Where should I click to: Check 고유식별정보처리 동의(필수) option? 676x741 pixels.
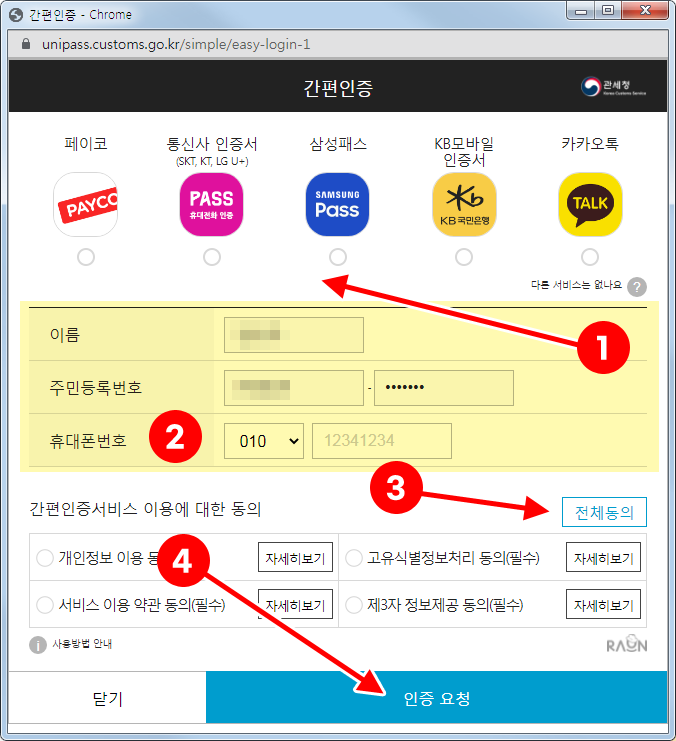354,558
